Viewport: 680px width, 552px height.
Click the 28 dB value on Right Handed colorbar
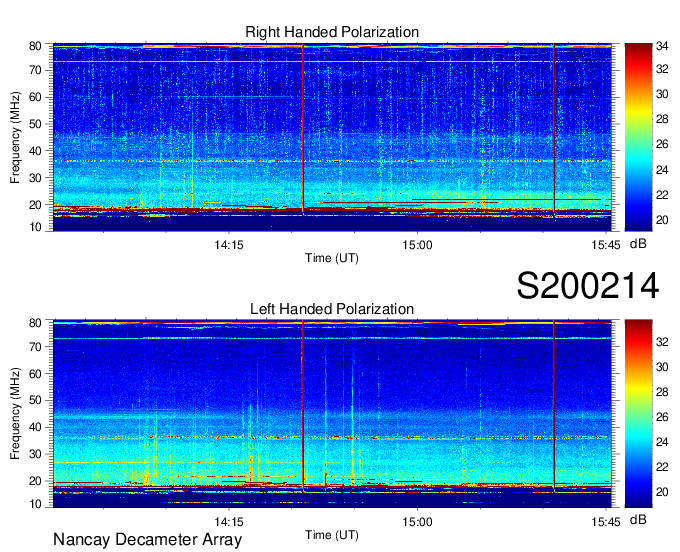662,119
